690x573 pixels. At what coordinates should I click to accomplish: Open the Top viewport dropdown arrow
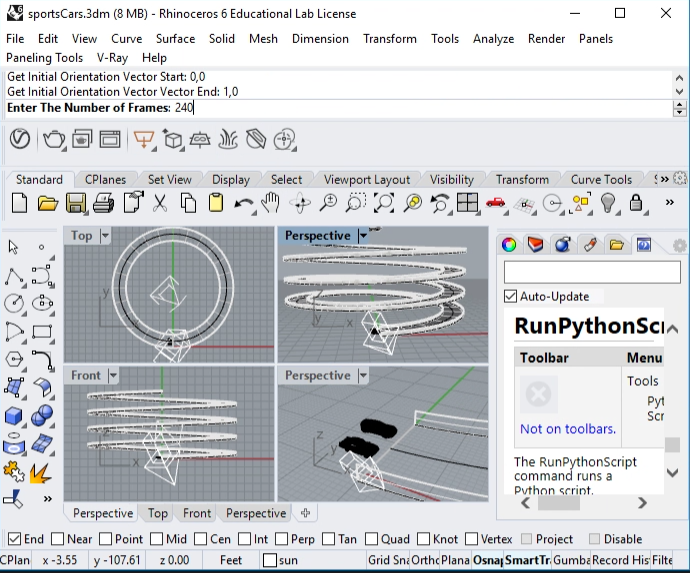pos(105,236)
